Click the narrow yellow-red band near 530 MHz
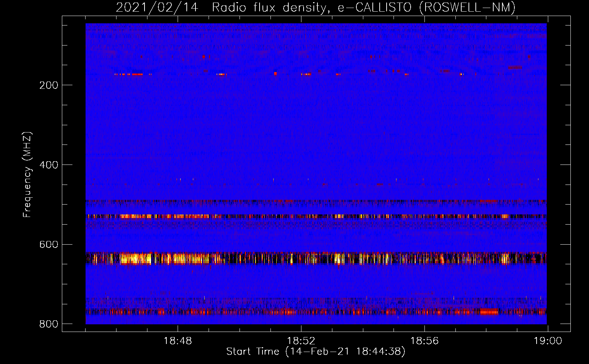 (316, 216)
